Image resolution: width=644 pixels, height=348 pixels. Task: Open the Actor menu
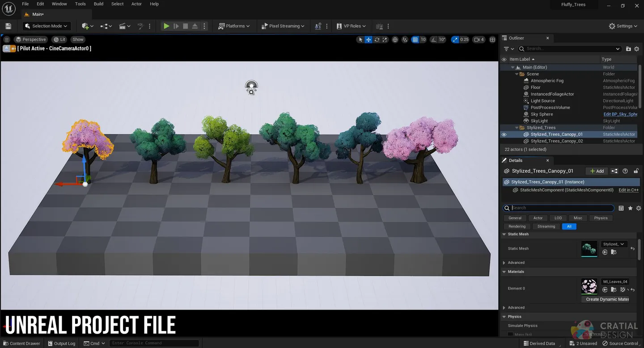[136, 4]
